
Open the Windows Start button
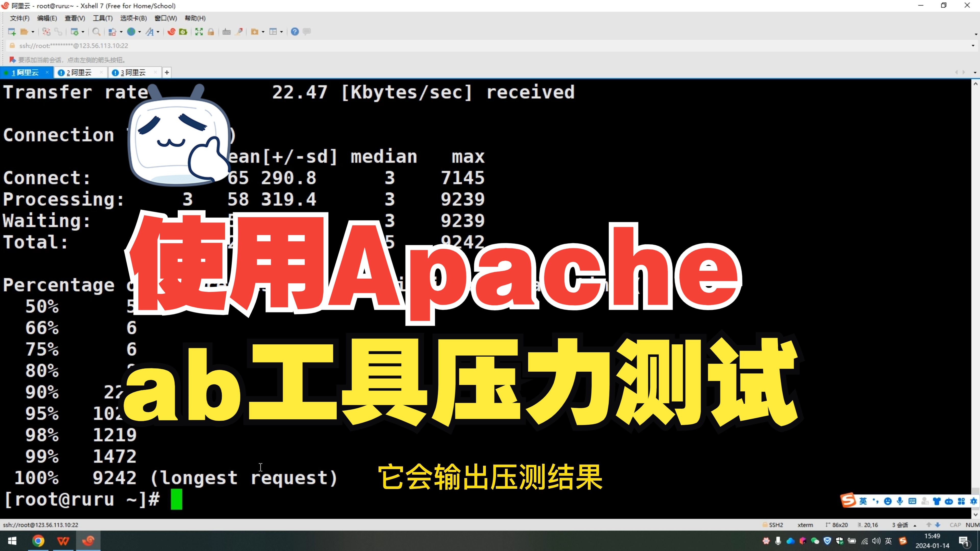[12, 541]
